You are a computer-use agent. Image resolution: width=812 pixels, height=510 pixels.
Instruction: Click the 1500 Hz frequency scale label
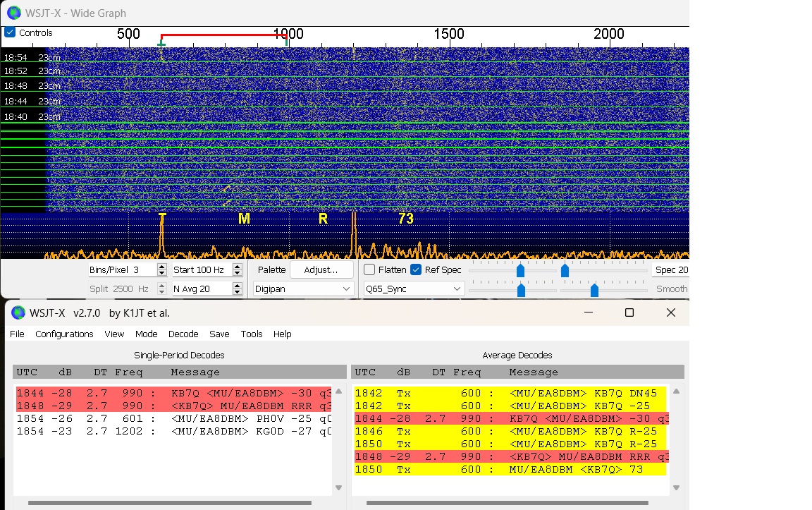[x=449, y=34]
